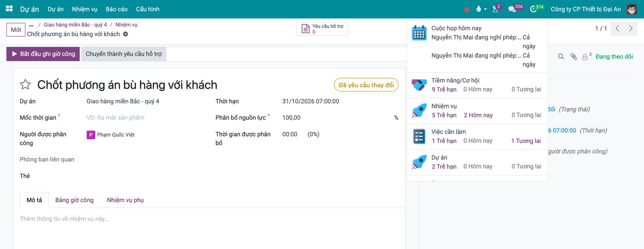This screenshot has height=249, width=644.
Task: Show followers icon with count 3
Action: pos(587,57)
